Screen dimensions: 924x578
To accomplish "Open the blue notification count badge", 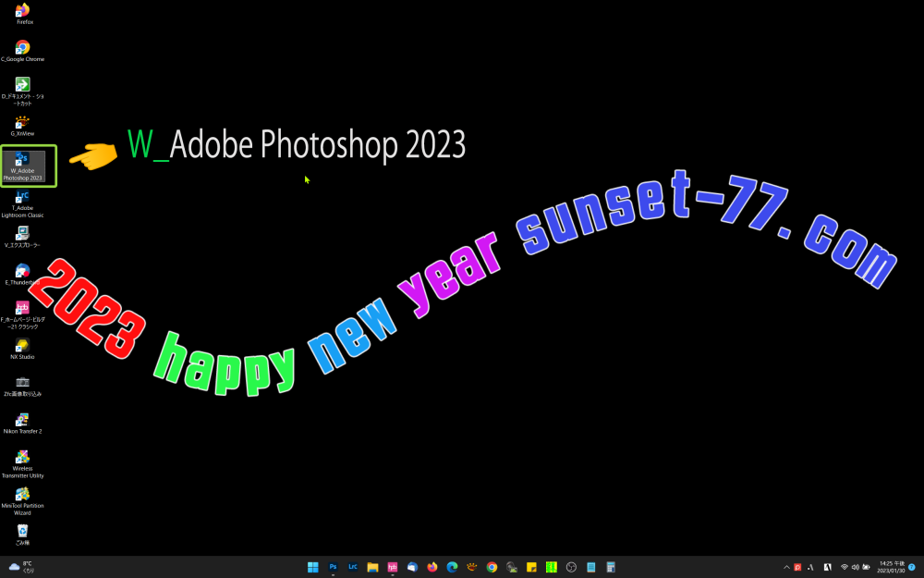I will [912, 568].
